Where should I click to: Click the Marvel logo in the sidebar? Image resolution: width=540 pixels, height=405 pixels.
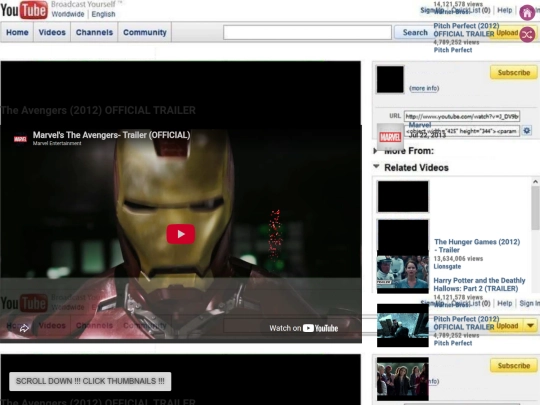(390, 137)
